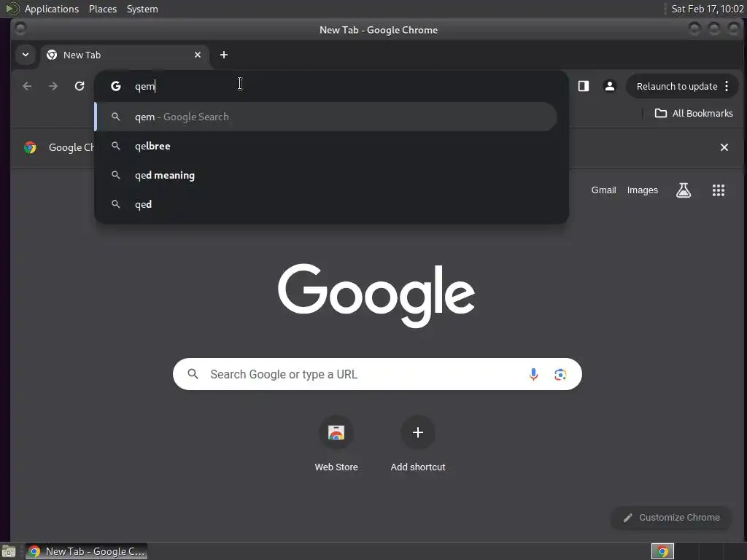Viewport: 747px width, 560px height.
Task: Click the Google G icon in omnibox
Action: pos(116,86)
